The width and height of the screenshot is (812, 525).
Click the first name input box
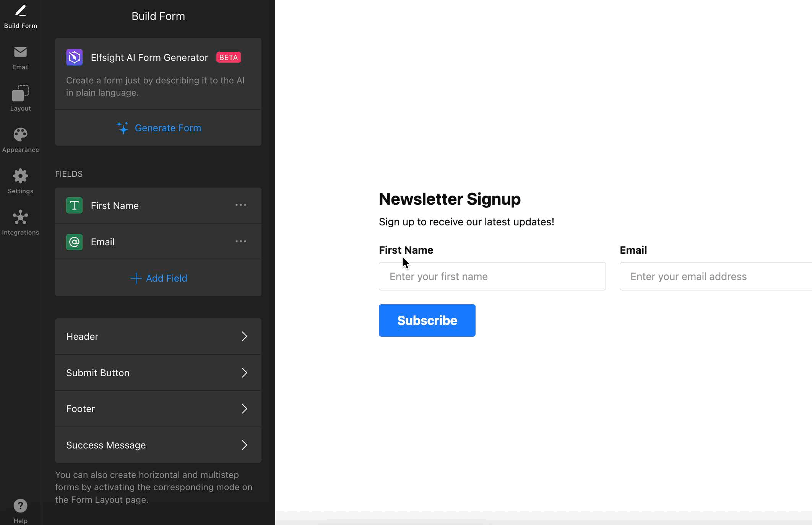click(x=492, y=276)
